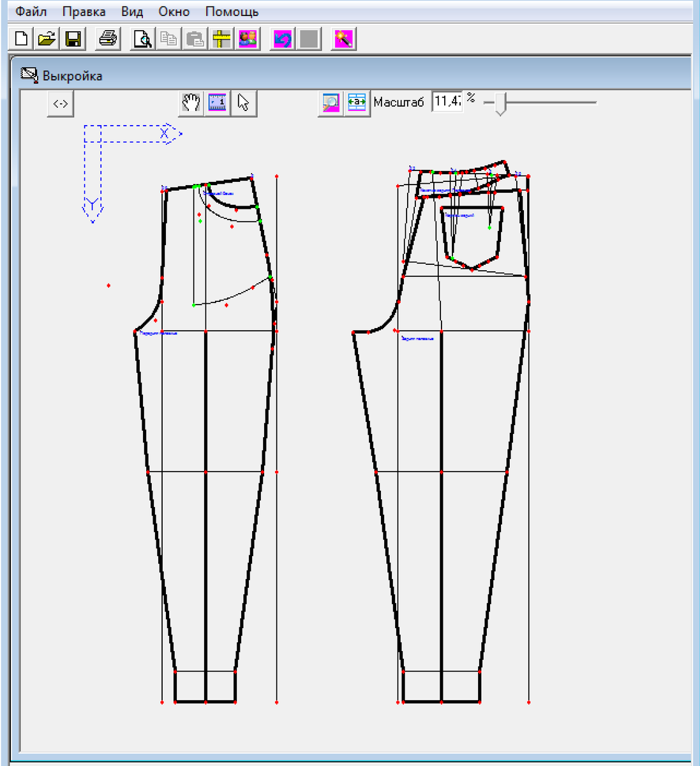Screen dimensions: 700x766
Task: Open the Помощь menu
Action: [x=232, y=11]
